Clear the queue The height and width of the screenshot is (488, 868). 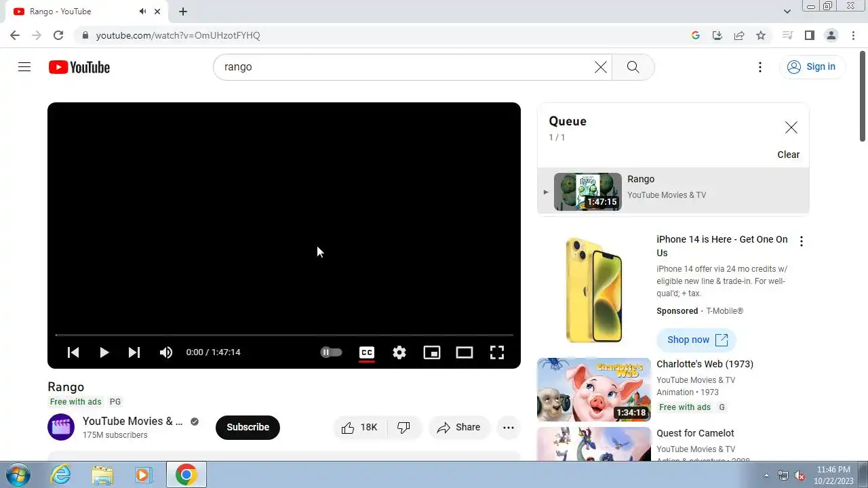(x=788, y=155)
